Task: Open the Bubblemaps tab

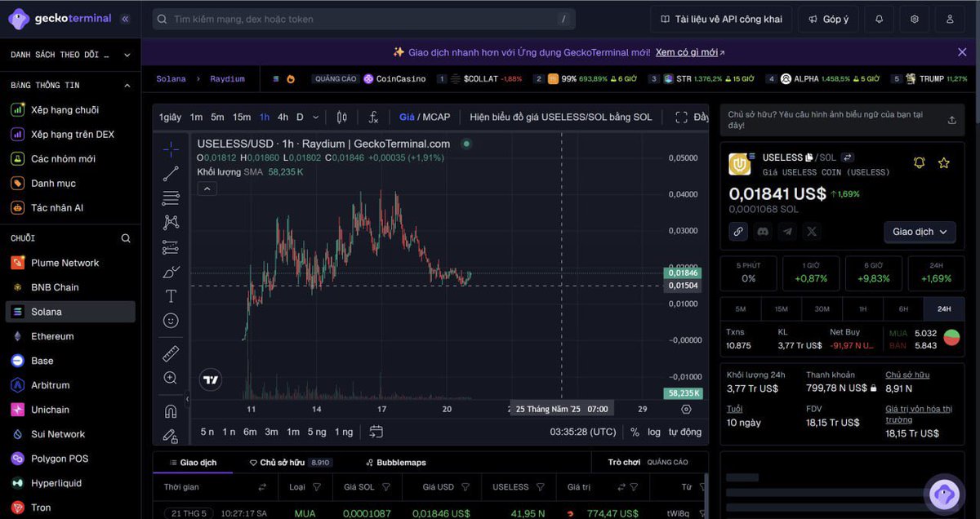Action: coord(396,463)
